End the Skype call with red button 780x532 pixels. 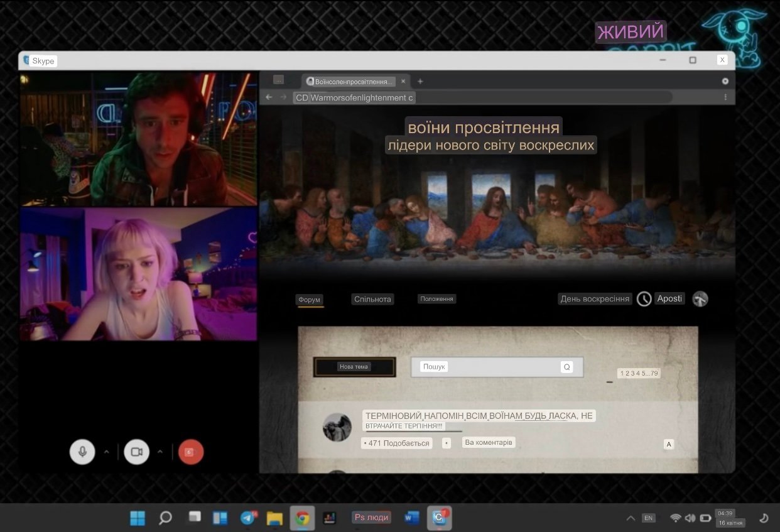tap(191, 452)
